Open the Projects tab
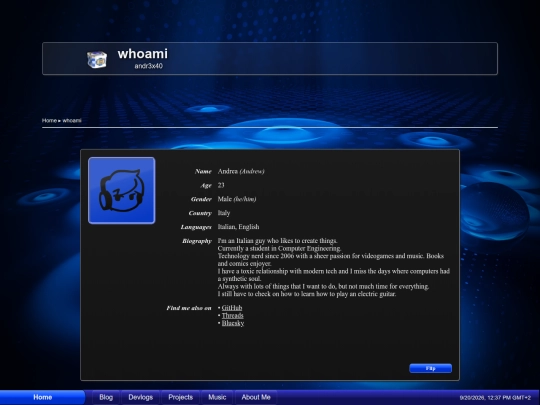 pos(180,397)
